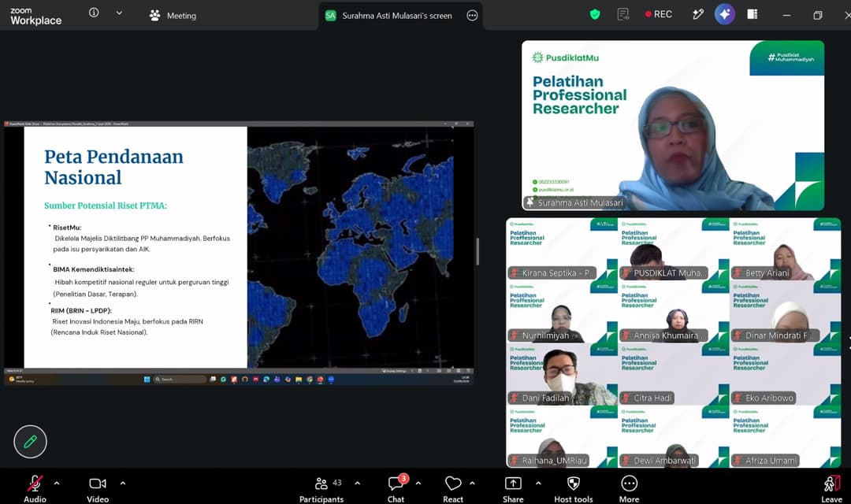Open the AI Companion sparkle icon
The height and width of the screenshot is (504, 851).
coord(725,14)
